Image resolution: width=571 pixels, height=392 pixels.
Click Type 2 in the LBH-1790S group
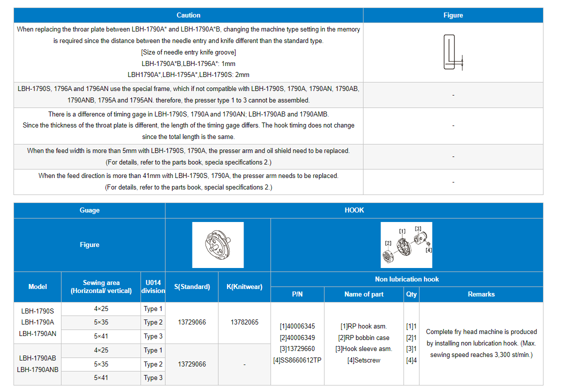[x=153, y=322]
